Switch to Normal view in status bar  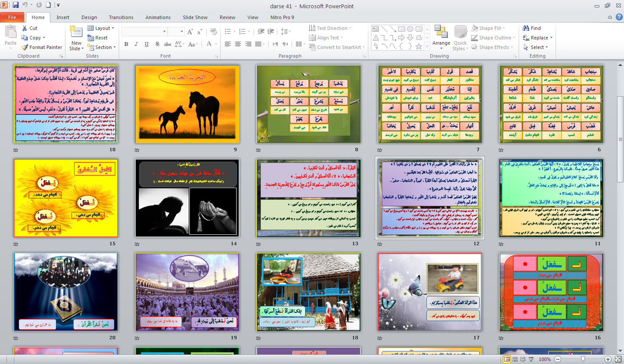[x=506, y=359]
